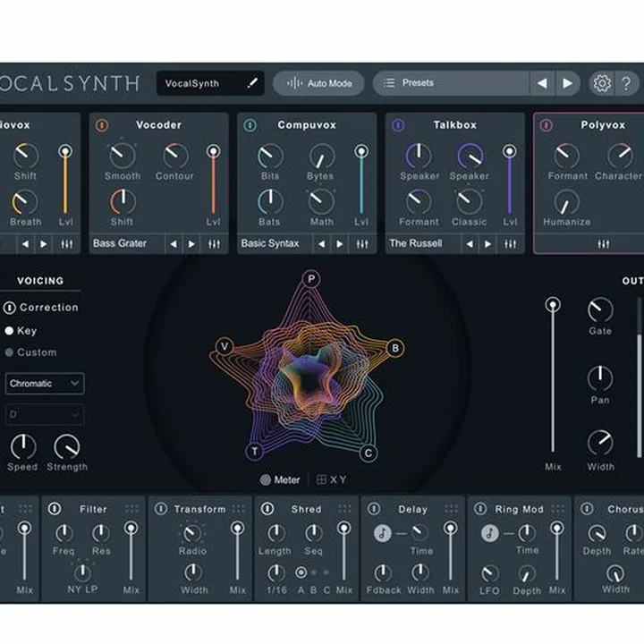The height and width of the screenshot is (644, 644).
Task: Select the Custom radio option
Action: pyautogui.click(x=9, y=352)
